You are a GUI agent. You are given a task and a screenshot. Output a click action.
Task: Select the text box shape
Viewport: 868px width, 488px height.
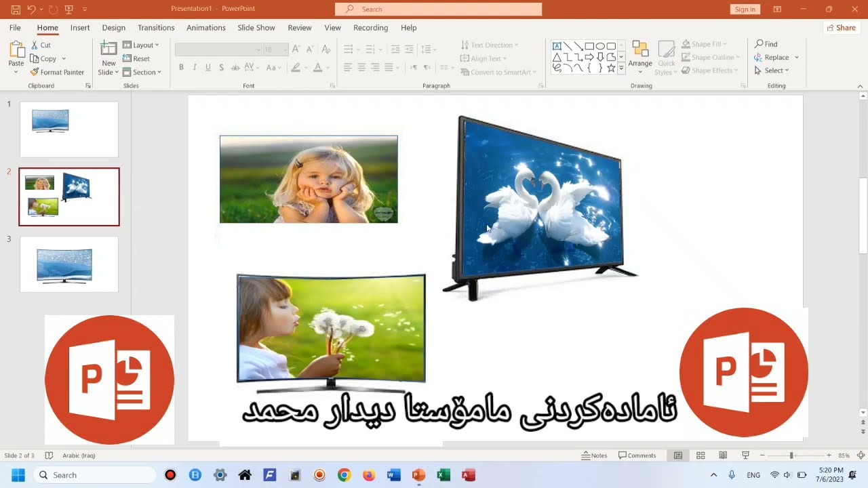tap(557, 46)
